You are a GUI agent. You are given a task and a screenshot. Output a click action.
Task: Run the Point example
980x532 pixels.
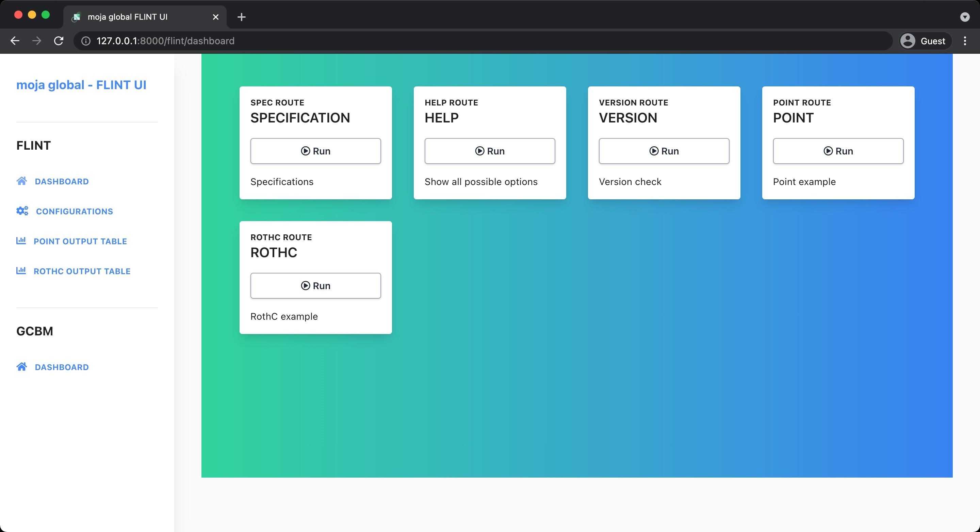pyautogui.click(x=838, y=151)
